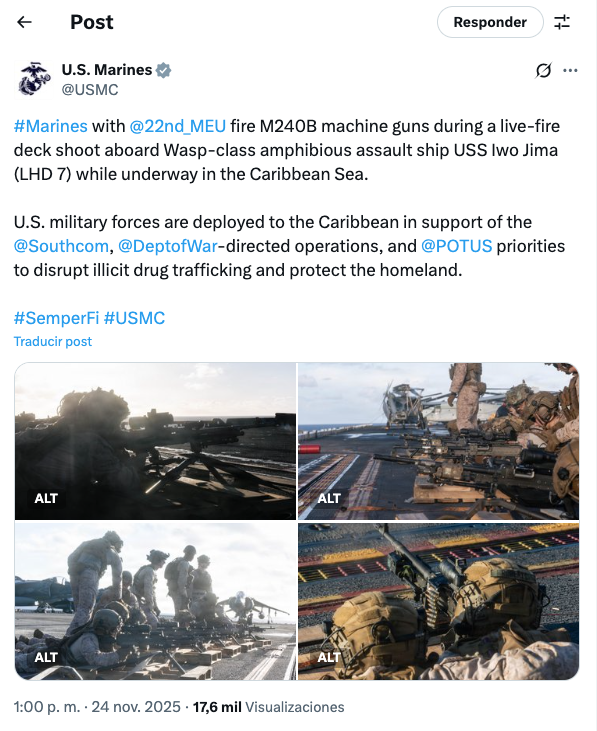Open the #Marines hashtag

[x=51, y=126]
